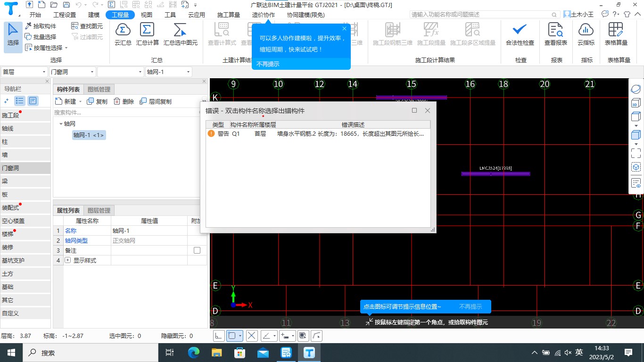Screen dimensions: 644x362
Task: Click the orbit view icon in right toolbar
Action: tap(636, 90)
